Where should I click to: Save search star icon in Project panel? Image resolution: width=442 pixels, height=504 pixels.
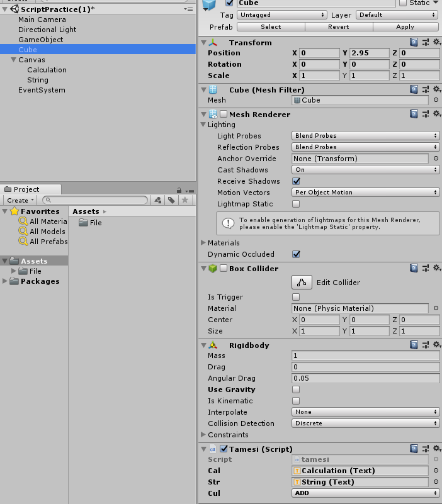click(185, 200)
